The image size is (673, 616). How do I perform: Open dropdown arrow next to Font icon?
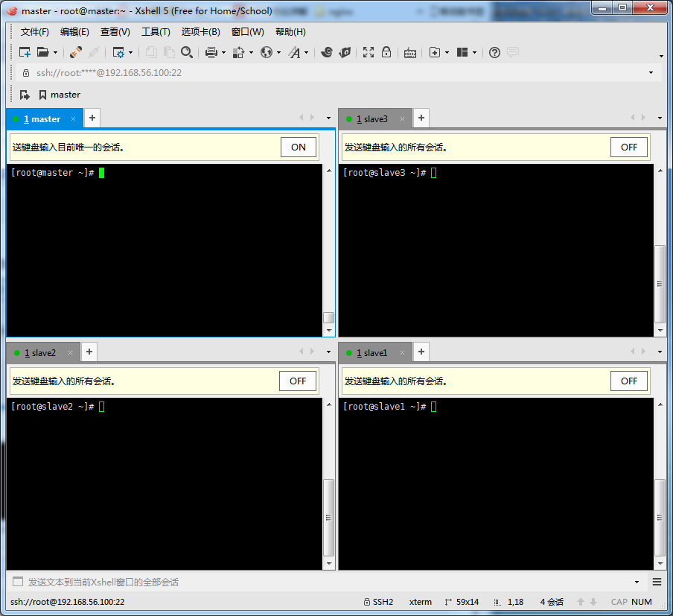click(306, 53)
